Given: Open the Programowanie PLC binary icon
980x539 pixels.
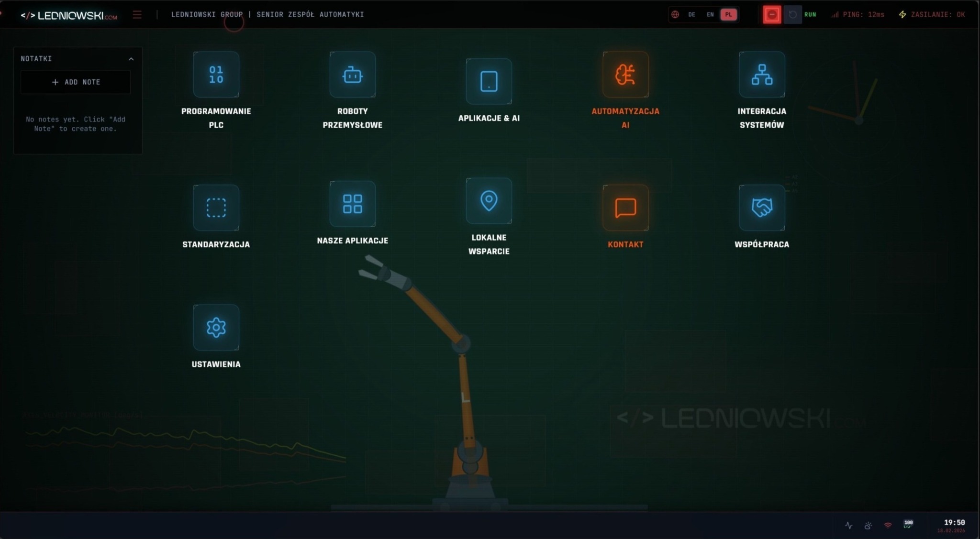Looking at the screenshot, I should (x=216, y=75).
